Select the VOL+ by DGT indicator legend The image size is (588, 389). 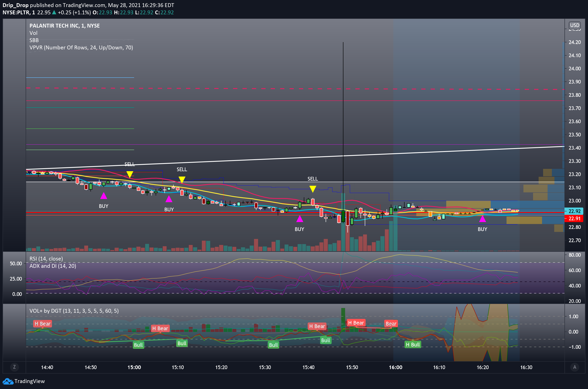click(74, 311)
